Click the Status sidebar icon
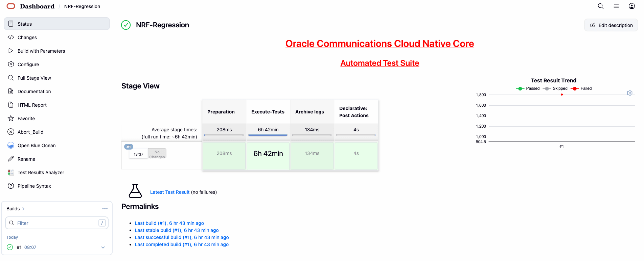 click(x=11, y=24)
